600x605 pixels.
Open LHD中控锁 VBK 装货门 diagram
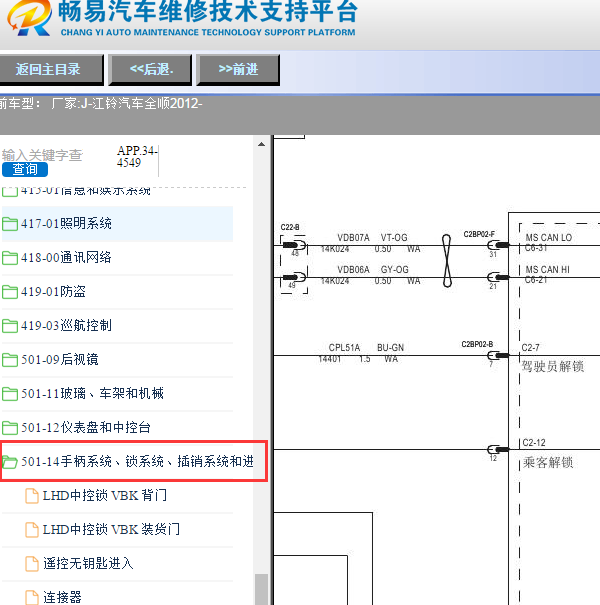coord(111,529)
